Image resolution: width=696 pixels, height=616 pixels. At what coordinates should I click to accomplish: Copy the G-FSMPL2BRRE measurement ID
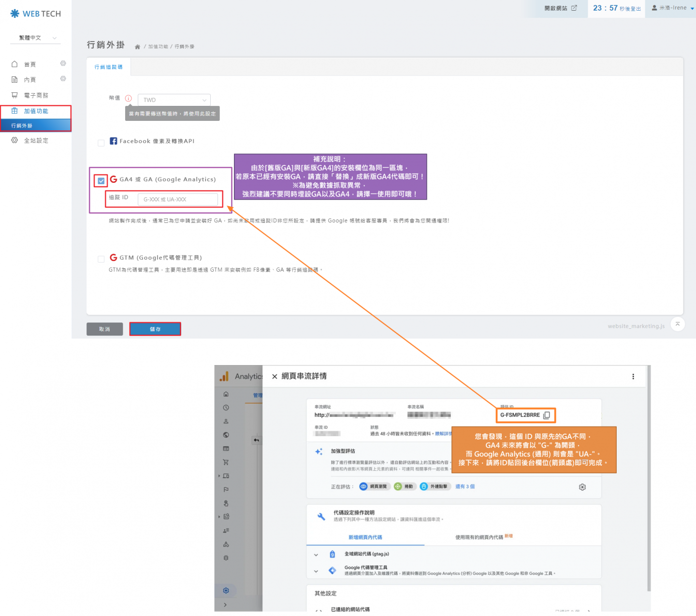[x=547, y=415]
